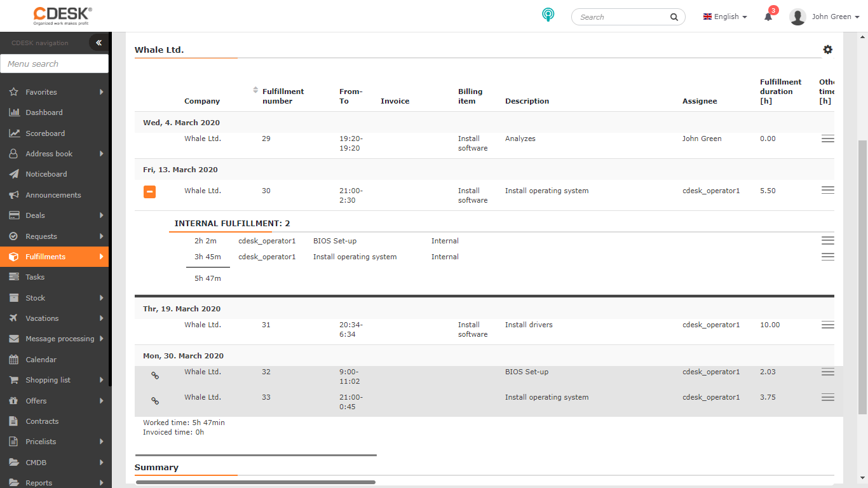This screenshot has height=488, width=868.
Task: Open Pricelists in the sidebar
Action: coord(54,442)
